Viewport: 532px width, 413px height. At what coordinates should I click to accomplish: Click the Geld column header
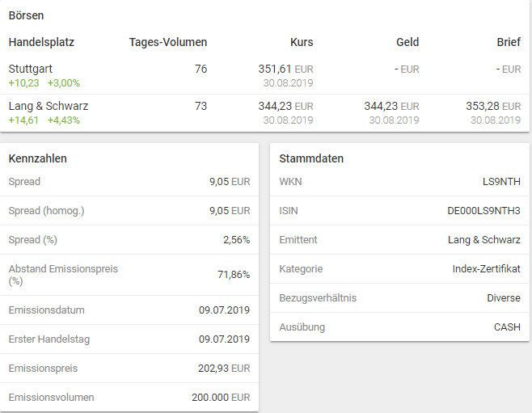coord(407,42)
